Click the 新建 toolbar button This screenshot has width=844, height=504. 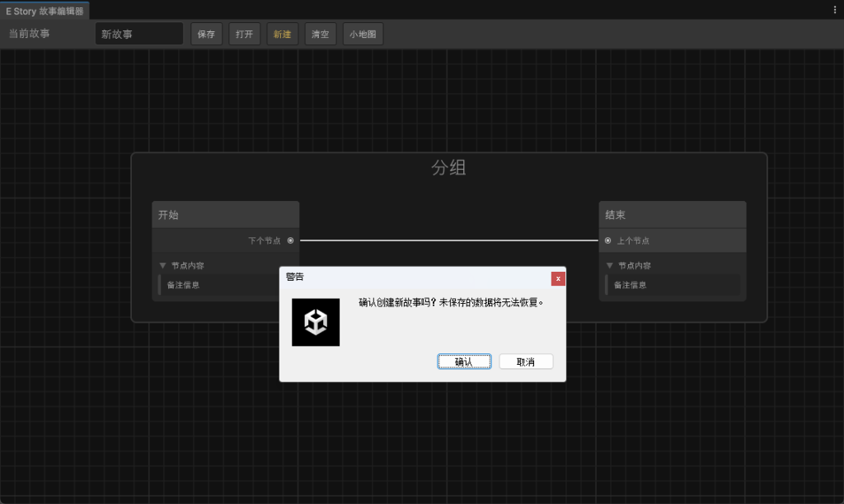(282, 34)
